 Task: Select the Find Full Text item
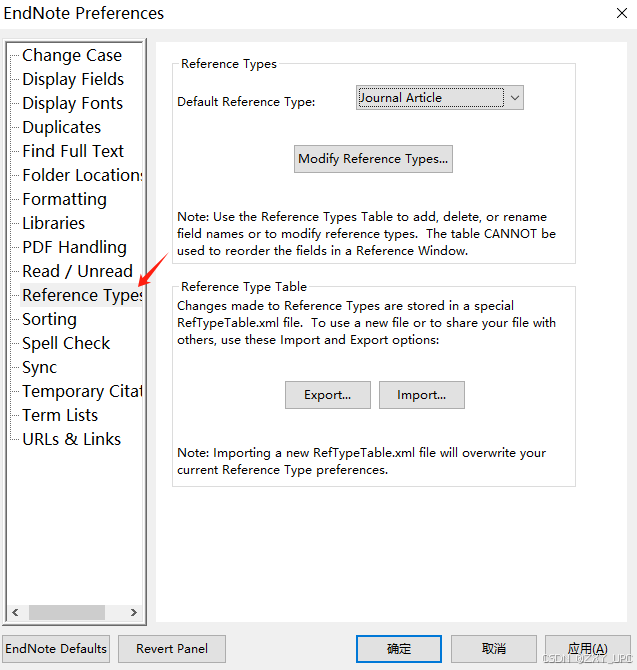click(x=73, y=151)
